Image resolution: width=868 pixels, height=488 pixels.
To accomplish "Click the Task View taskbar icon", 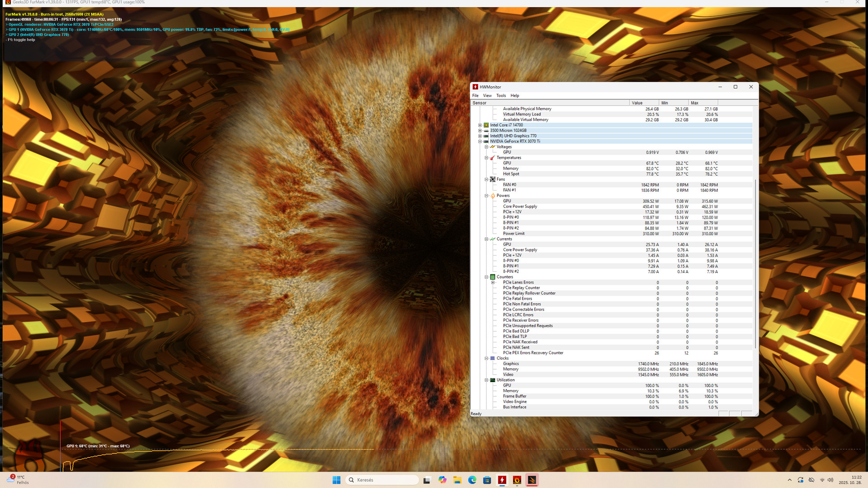I will click(x=427, y=480).
